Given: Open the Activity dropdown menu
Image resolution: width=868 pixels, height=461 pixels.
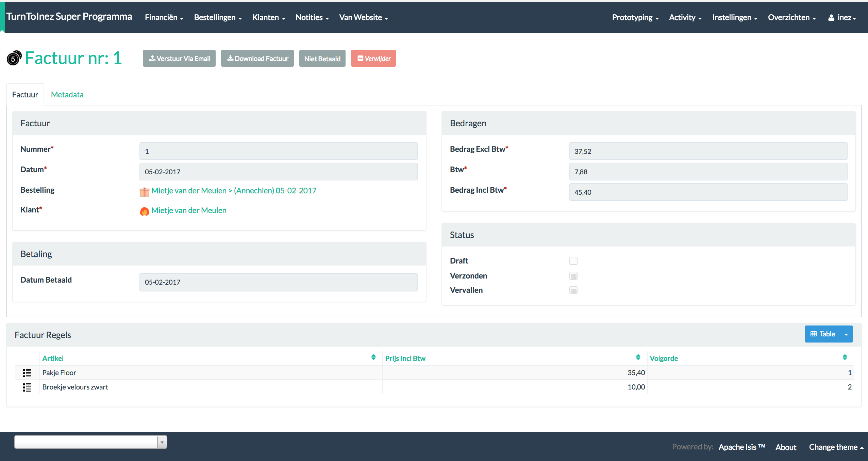Looking at the screenshot, I should pyautogui.click(x=685, y=17).
